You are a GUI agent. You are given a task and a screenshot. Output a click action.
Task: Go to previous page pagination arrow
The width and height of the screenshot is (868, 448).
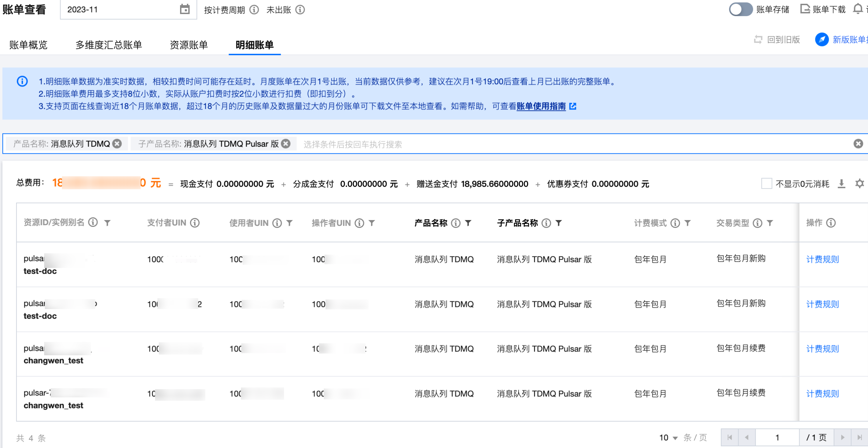pyautogui.click(x=747, y=437)
